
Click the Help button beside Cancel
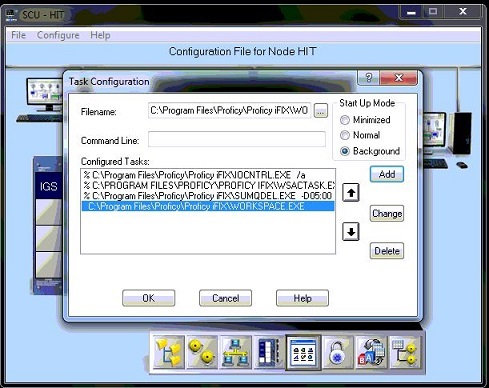(302, 298)
